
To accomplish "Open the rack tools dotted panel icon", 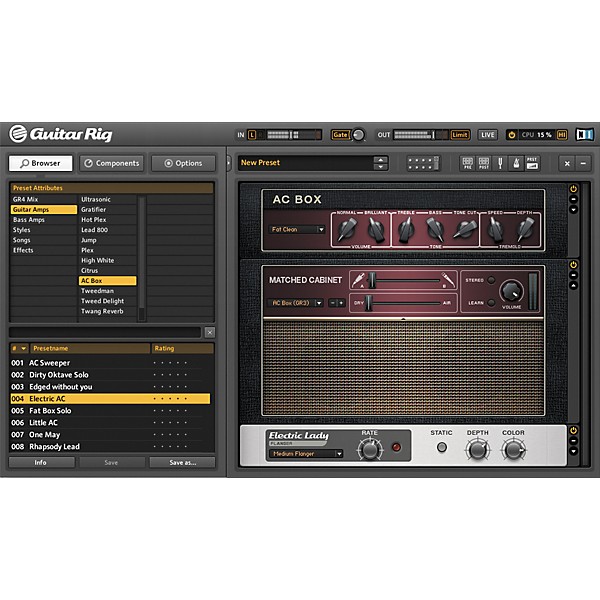I will [x=423, y=163].
